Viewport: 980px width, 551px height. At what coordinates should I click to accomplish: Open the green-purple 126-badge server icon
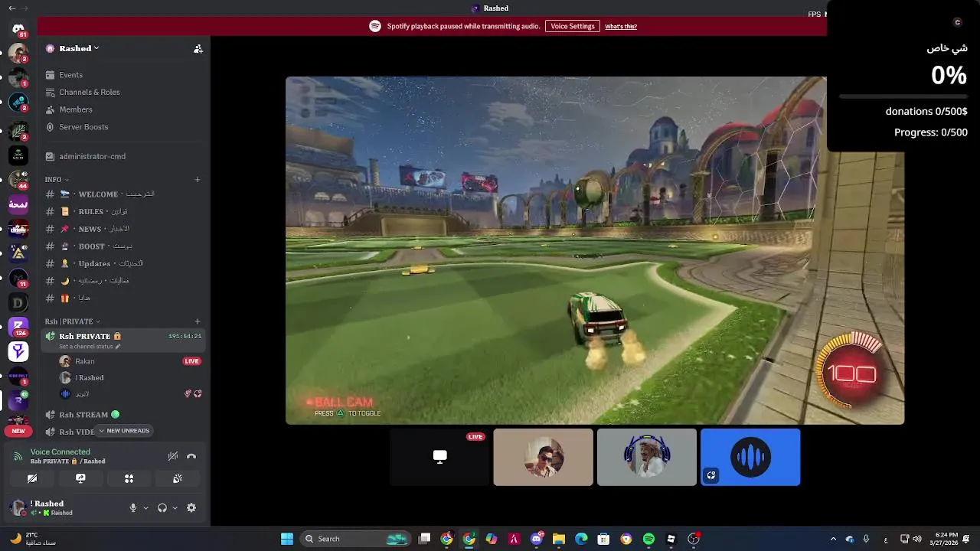[18, 328]
